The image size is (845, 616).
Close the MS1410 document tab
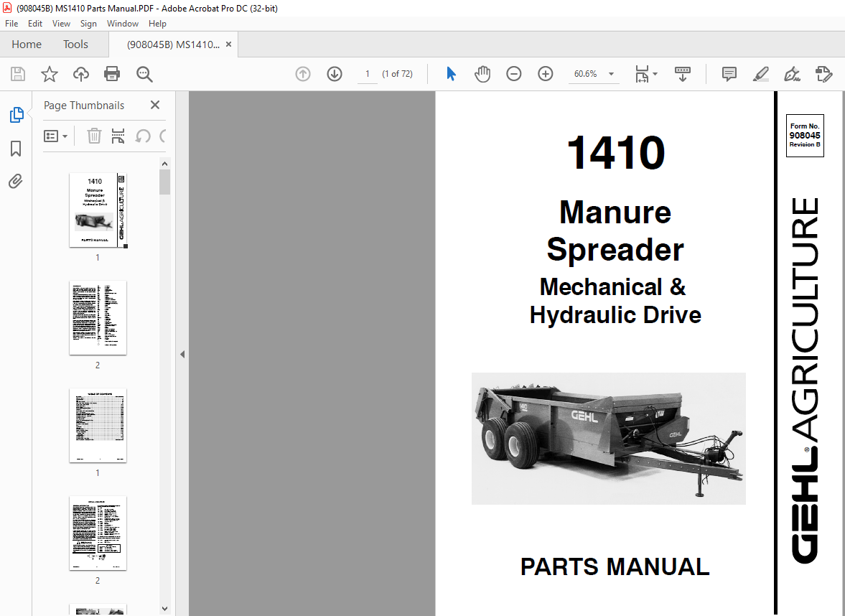(228, 45)
